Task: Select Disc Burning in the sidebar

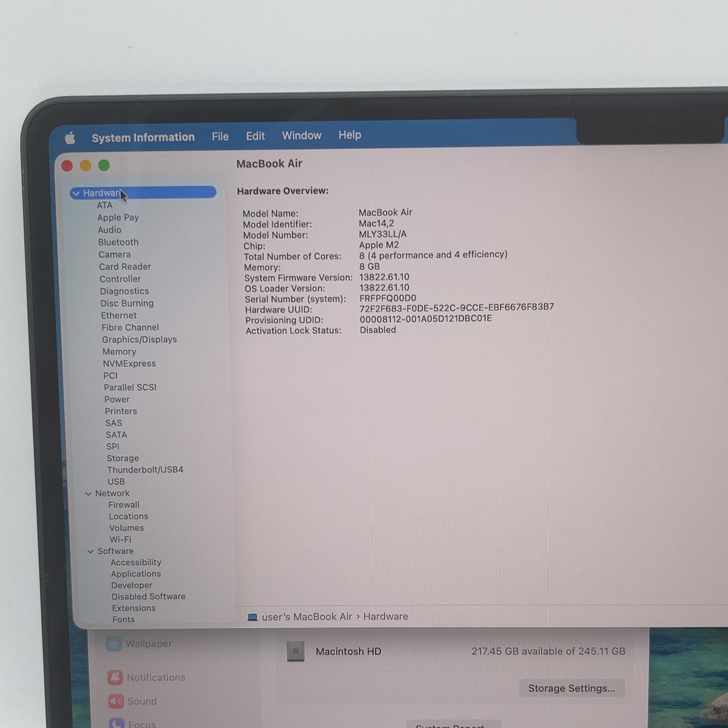Action: tap(127, 303)
